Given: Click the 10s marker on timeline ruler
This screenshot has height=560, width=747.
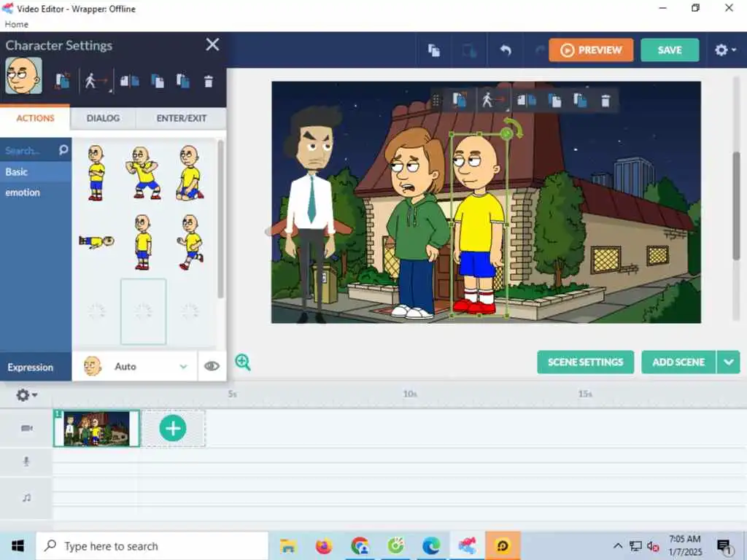Looking at the screenshot, I should [x=410, y=394].
